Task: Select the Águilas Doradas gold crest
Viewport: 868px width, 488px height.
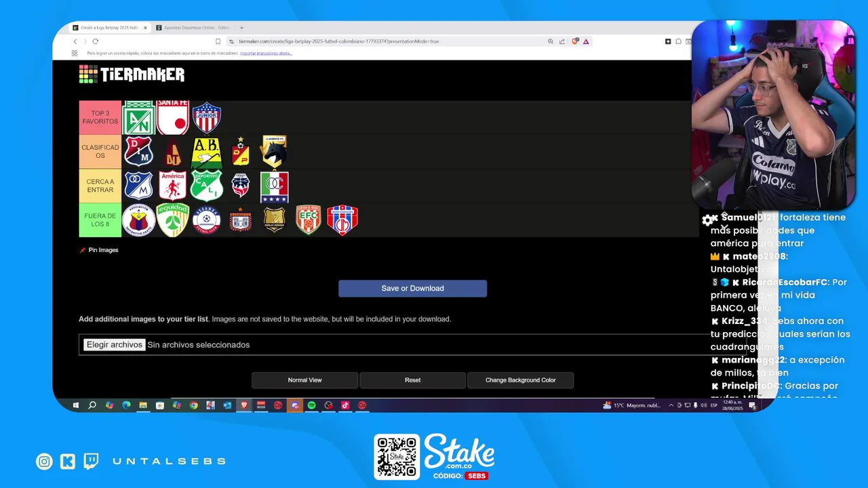Action: [x=274, y=220]
